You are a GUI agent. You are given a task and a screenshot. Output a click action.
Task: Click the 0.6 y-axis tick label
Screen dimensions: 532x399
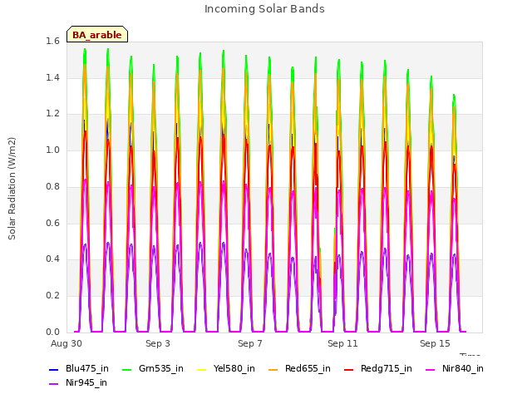click(x=52, y=223)
